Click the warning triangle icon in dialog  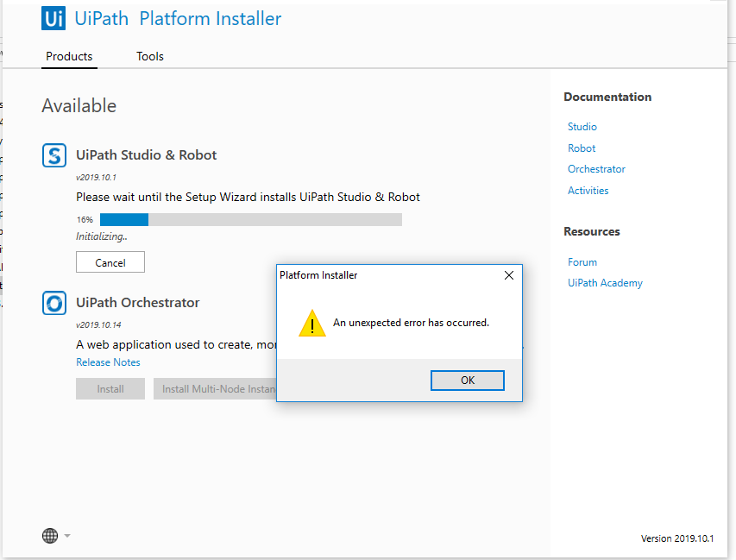pyautogui.click(x=312, y=324)
